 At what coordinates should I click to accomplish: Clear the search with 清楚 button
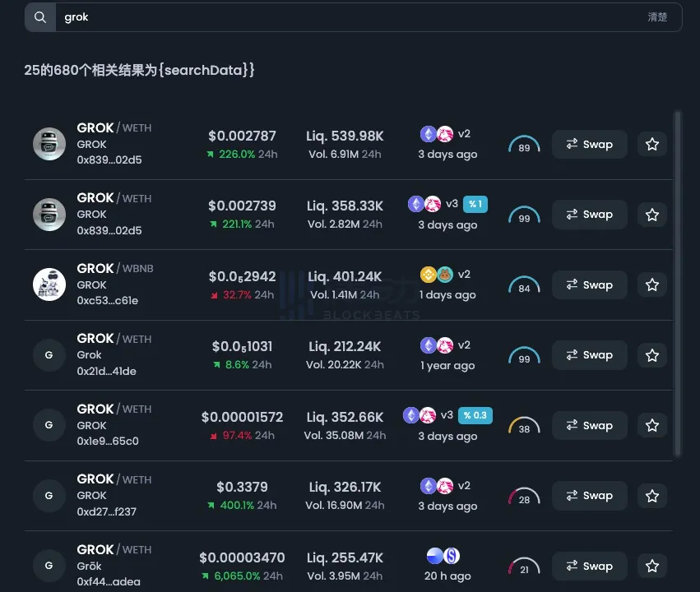657,17
